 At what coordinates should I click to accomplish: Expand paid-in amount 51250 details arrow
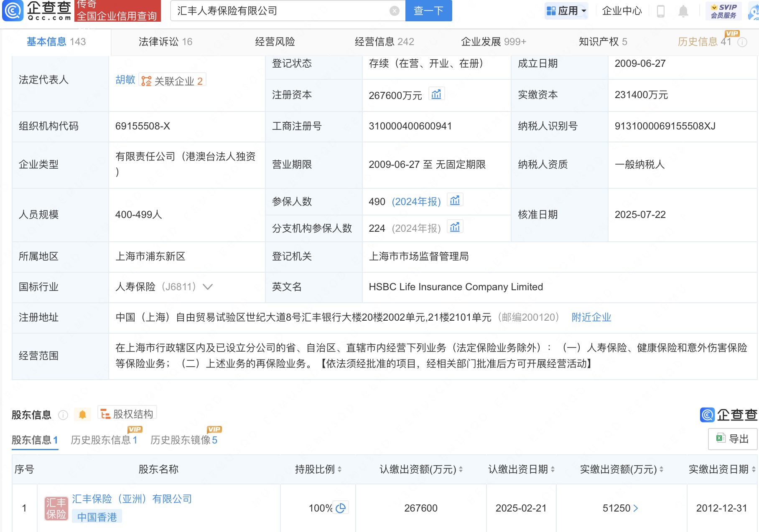click(x=636, y=508)
